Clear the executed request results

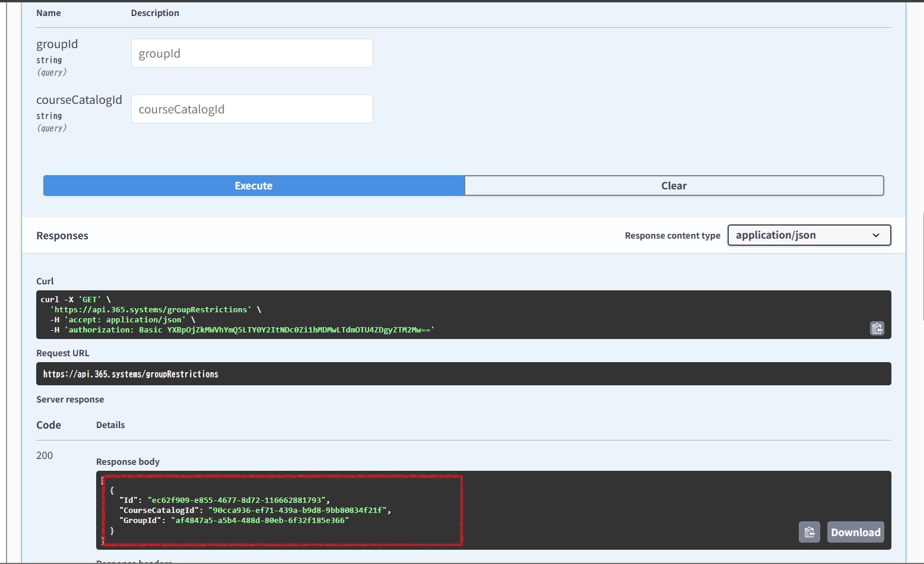[x=674, y=185]
